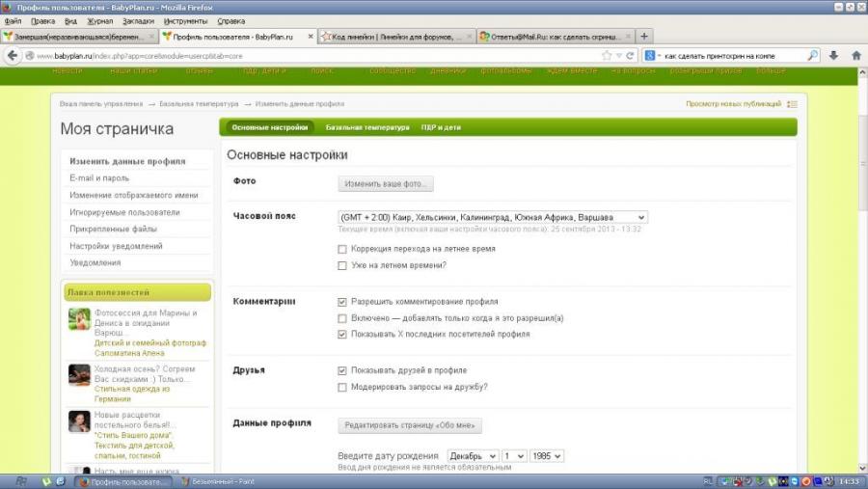Click Изменить данные профиля sidebar item

coord(127,162)
